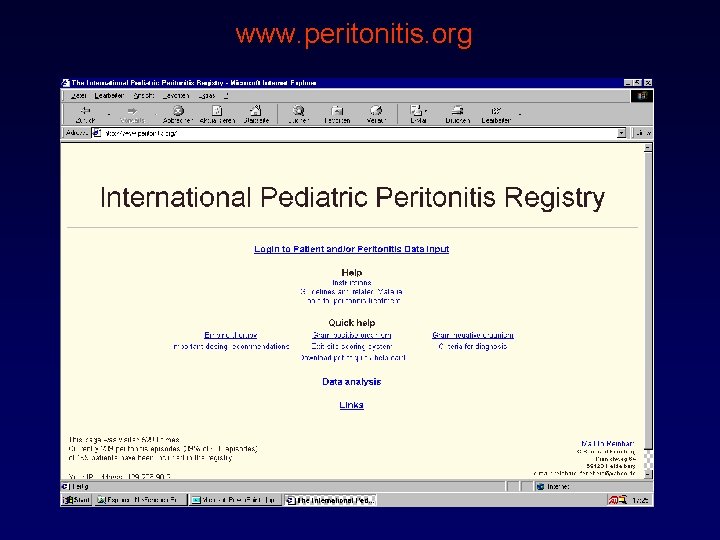Image resolution: width=720 pixels, height=540 pixels.
Task: Click the vertical scrollbar thumb
Action: point(648,301)
